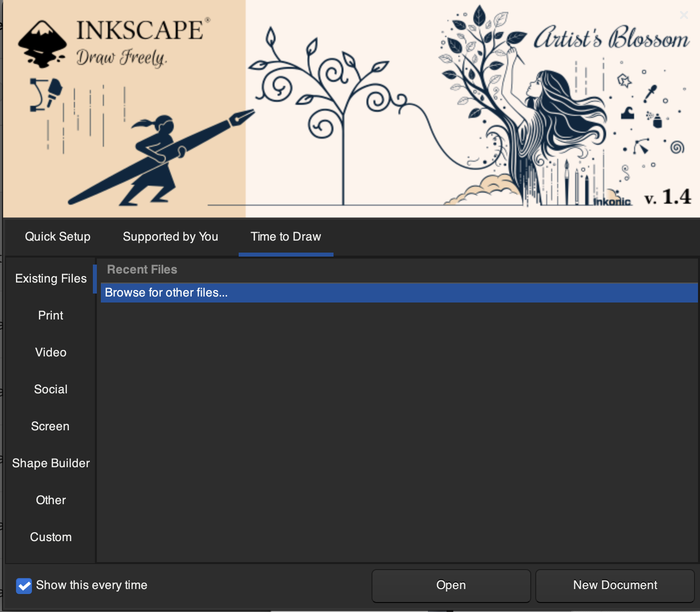The image size is (700, 612).
Task: Click the Artist's Blossom title artwork
Action: (612, 38)
